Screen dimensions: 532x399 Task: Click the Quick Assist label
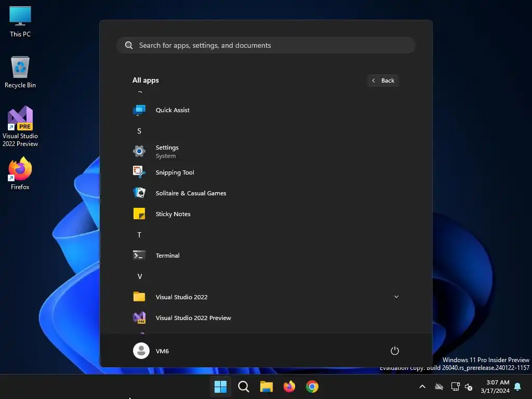172,110
